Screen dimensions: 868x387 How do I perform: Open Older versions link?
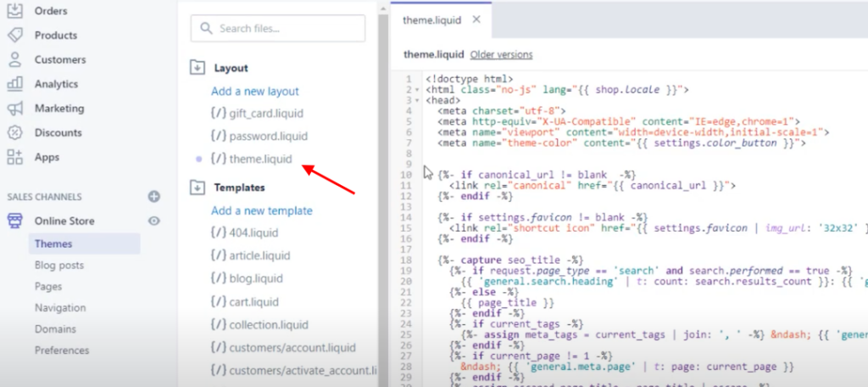(x=501, y=54)
